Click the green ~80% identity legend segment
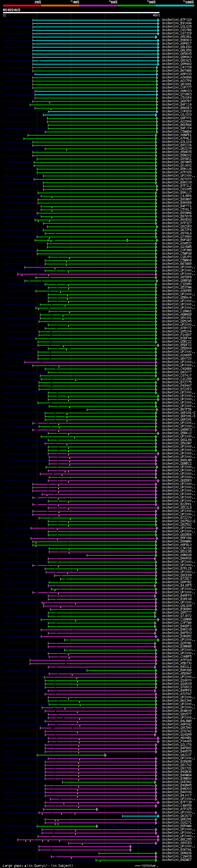The width and height of the screenshot is (197, 868). (x=137, y=6)
